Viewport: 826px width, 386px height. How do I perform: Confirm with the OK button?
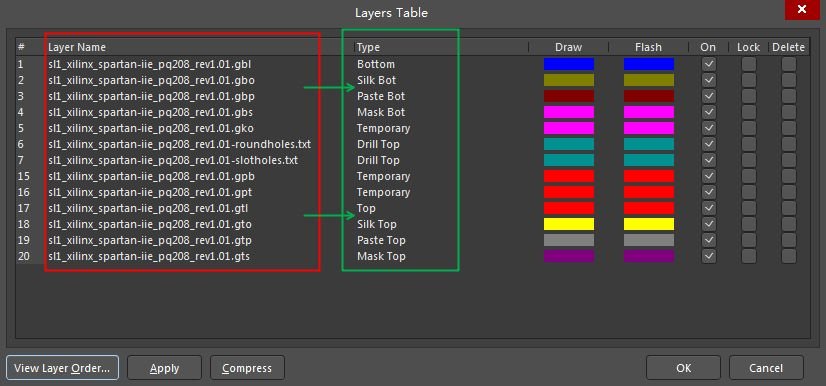[683, 368]
